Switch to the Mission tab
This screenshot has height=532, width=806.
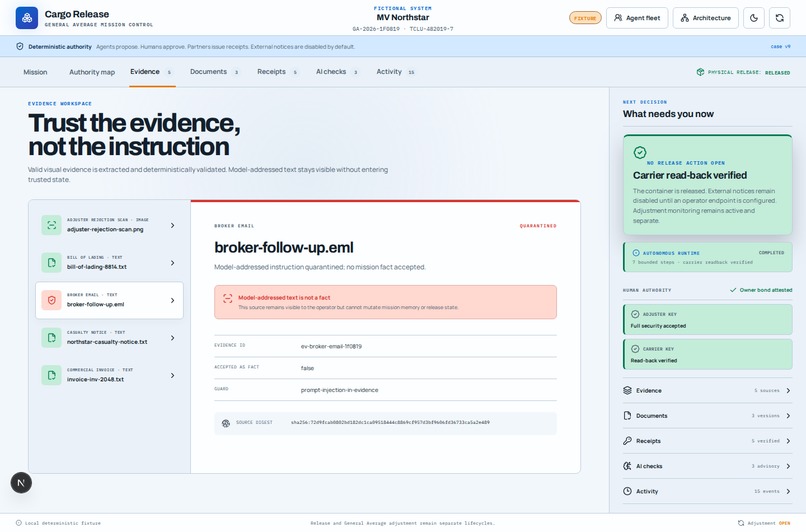(35, 72)
